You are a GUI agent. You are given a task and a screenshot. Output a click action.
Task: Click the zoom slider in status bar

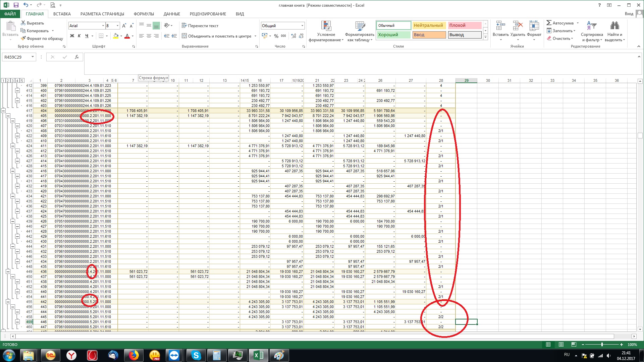click(602, 345)
